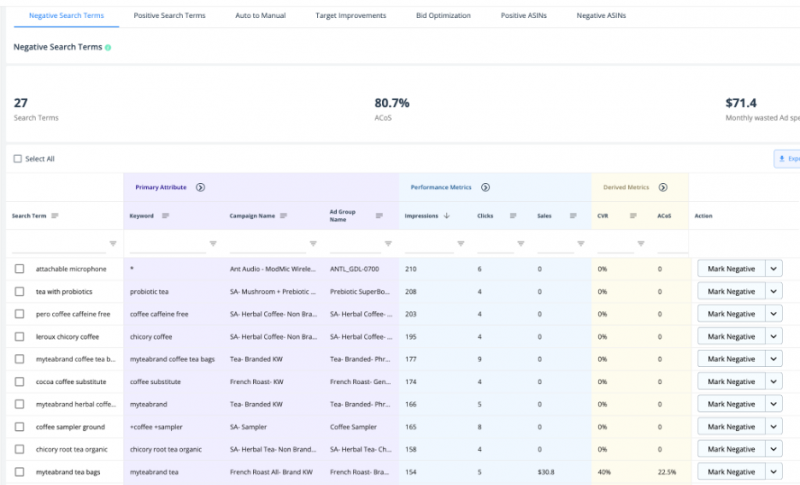The width and height of the screenshot is (800, 485).
Task: Click the Impressions sort arrow icon
Action: (446, 215)
